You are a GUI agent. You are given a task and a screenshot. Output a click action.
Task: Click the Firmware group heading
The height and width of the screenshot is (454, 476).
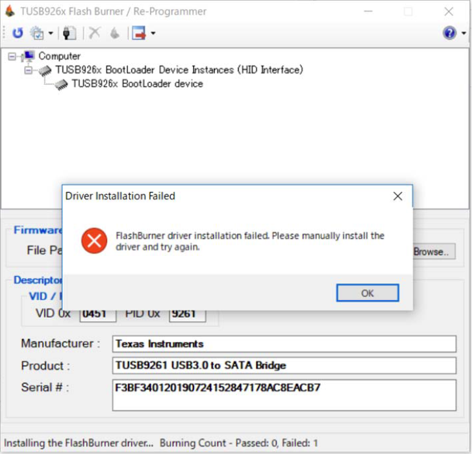tap(38, 230)
